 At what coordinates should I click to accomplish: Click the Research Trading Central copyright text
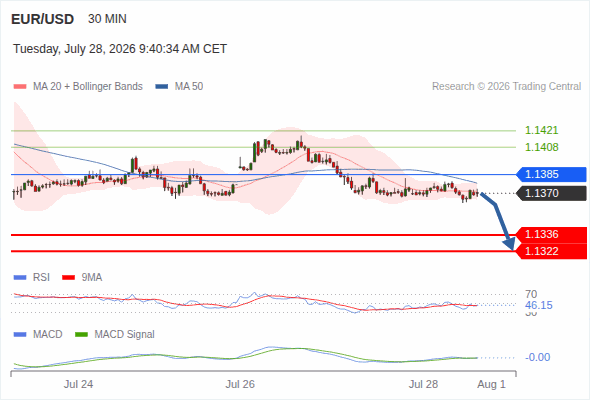pyautogui.click(x=506, y=87)
